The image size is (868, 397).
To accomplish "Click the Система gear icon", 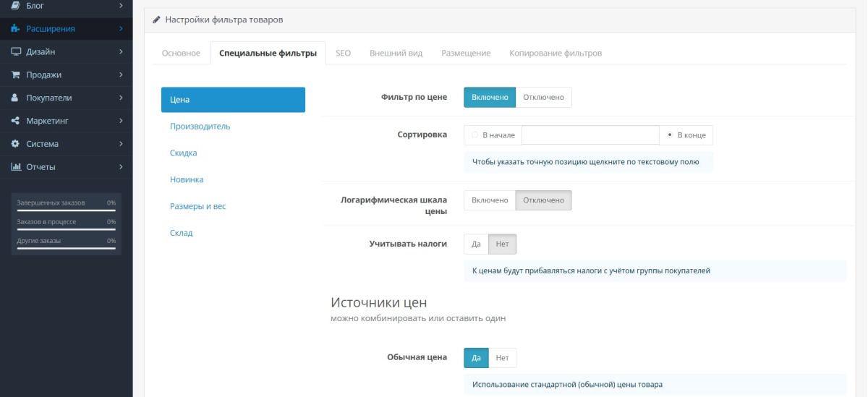I will pos(16,144).
